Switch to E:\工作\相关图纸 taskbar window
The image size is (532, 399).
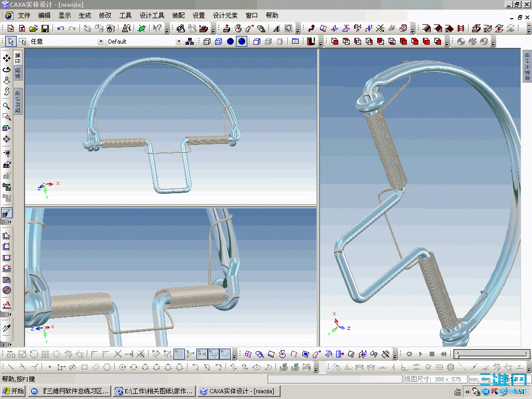pyautogui.click(x=154, y=391)
